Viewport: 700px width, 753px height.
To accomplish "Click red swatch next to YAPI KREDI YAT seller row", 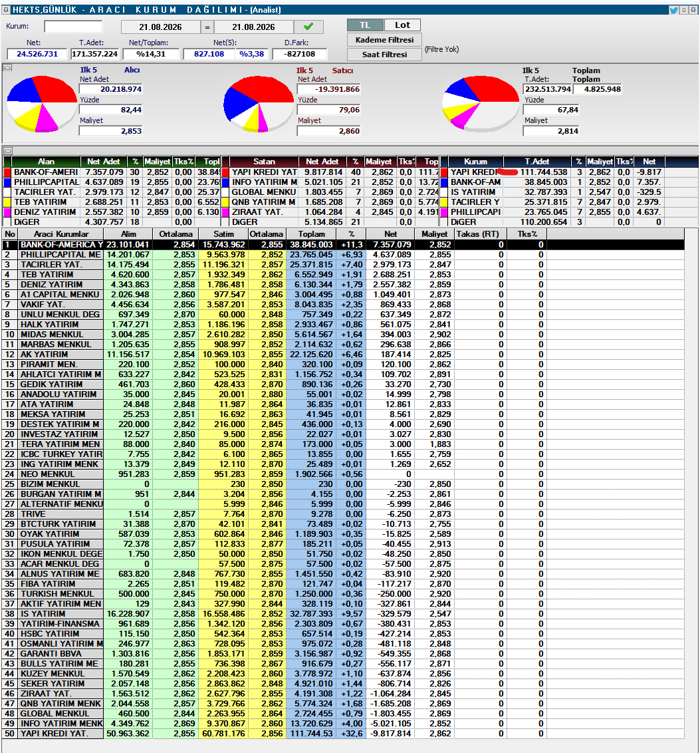I will [x=225, y=172].
